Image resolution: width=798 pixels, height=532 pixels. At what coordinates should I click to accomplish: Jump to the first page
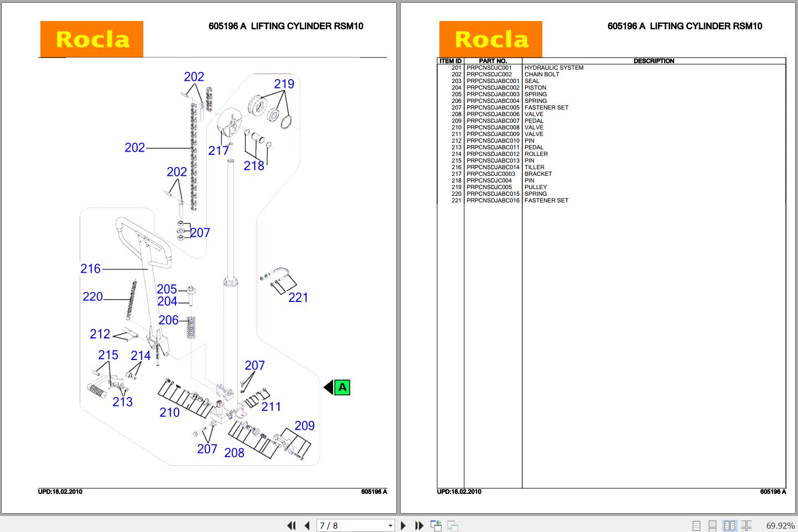pyautogui.click(x=292, y=525)
